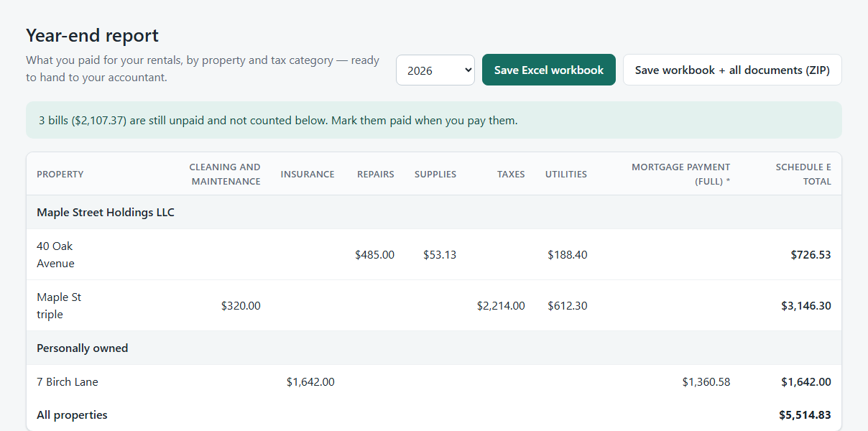Image resolution: width=868 pixels, height=431 pixels.
Task: Click the Save Excel workbook button
Action: click(549, 70)
